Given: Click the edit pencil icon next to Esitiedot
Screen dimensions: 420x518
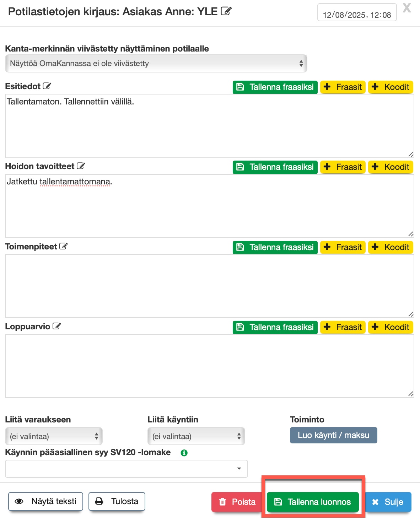Looking at the screenshot, I should pos(47,86).
